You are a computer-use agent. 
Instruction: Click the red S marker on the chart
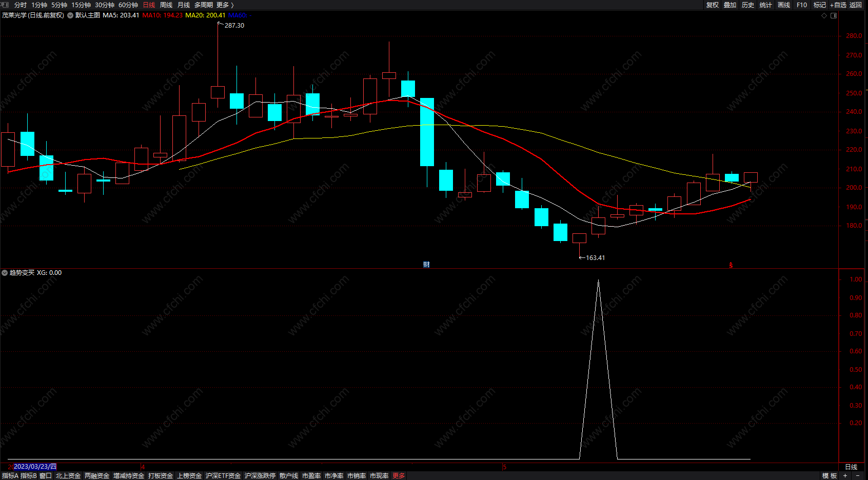point(731,265)
